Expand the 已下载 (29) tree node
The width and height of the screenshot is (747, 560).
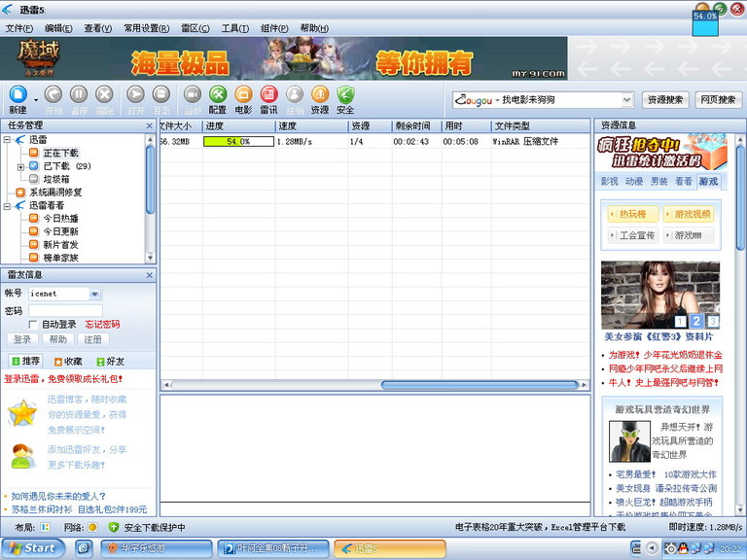tap(20, 166)
